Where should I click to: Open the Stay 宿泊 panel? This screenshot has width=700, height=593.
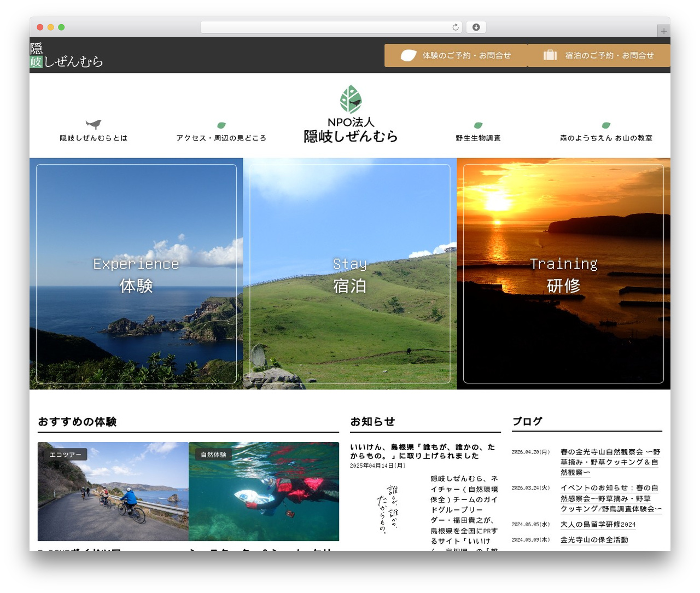pyautogui.click(x=350, y=274)
